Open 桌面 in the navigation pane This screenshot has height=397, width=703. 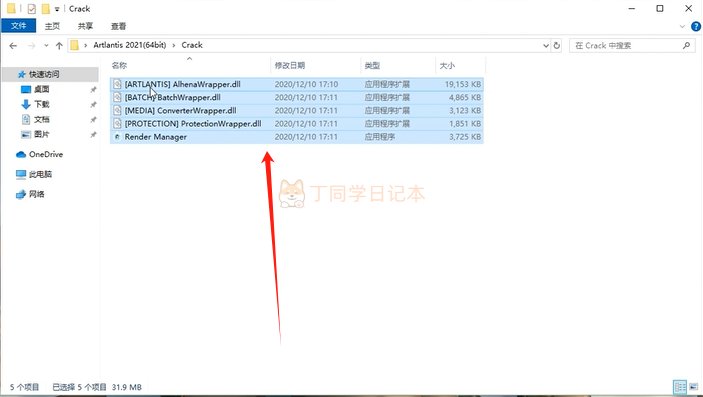pos(42,89)
